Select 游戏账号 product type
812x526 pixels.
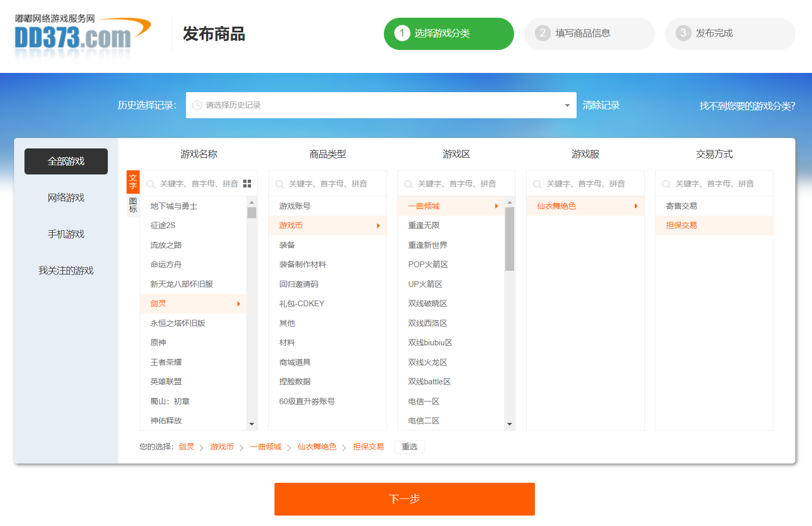[328, 206]
